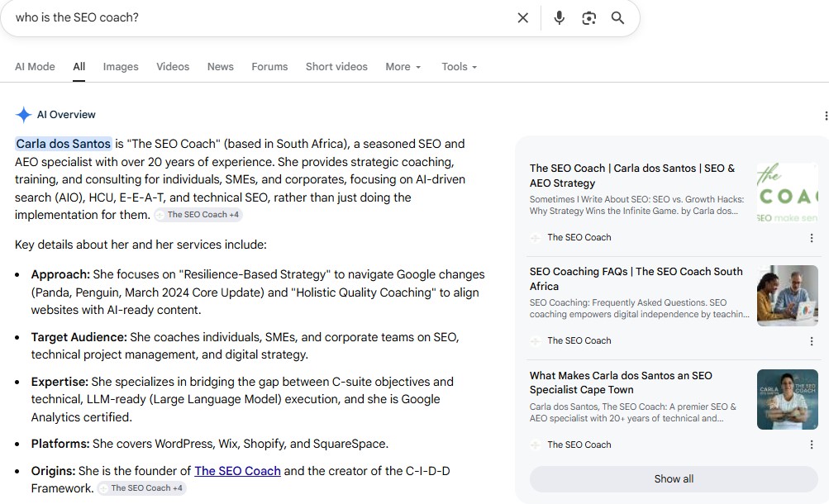Switch to Images tab
The height and width of the screenshot is (504, 829).
pos(121,67)
